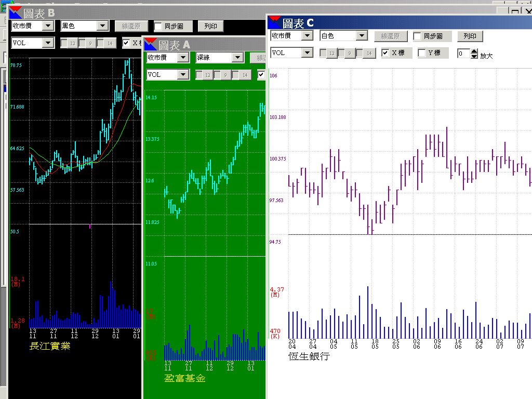Click 圖表 C title bar

click(x=400, y=23)
